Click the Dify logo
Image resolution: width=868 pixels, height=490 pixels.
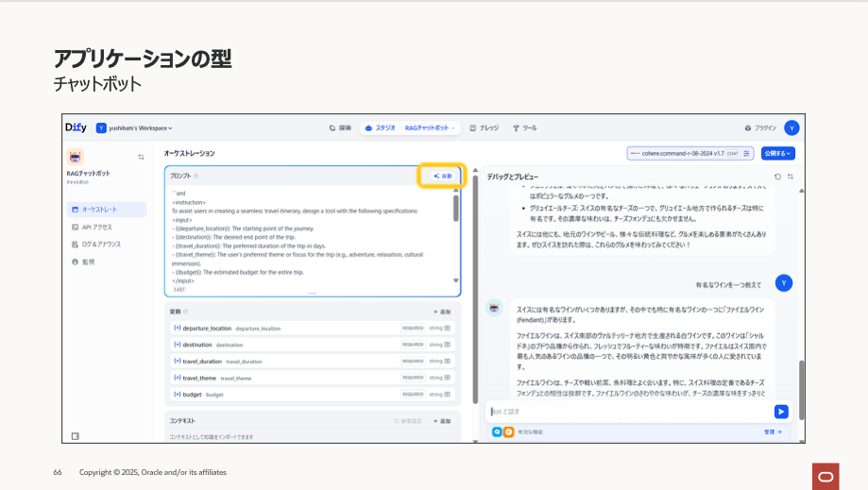[x=76, y=127]
